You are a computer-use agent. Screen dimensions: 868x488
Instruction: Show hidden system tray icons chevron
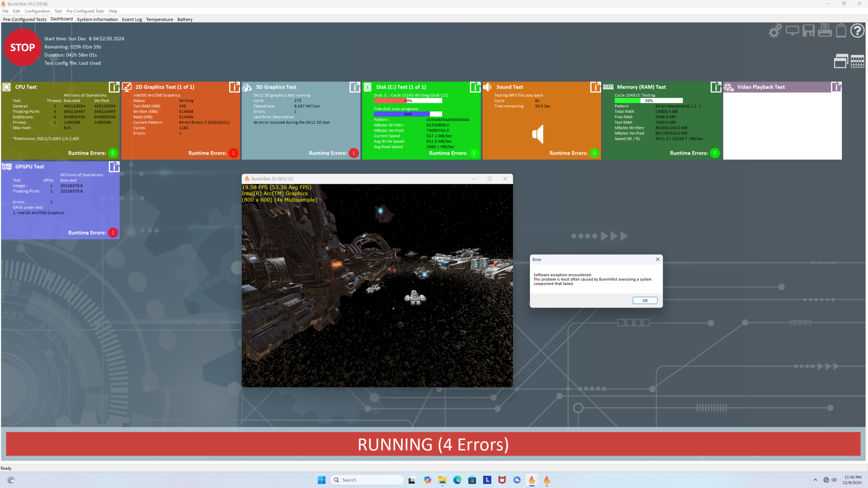[x=815, y=480]
